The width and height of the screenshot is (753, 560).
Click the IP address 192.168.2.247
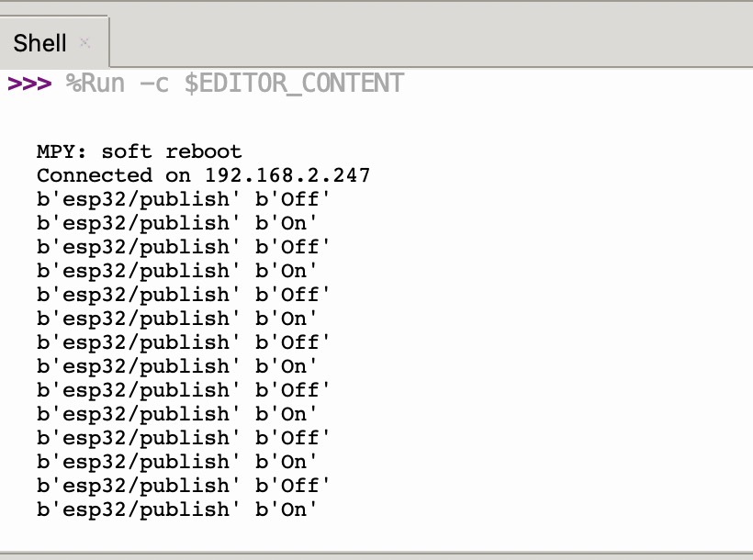point(287,175)
